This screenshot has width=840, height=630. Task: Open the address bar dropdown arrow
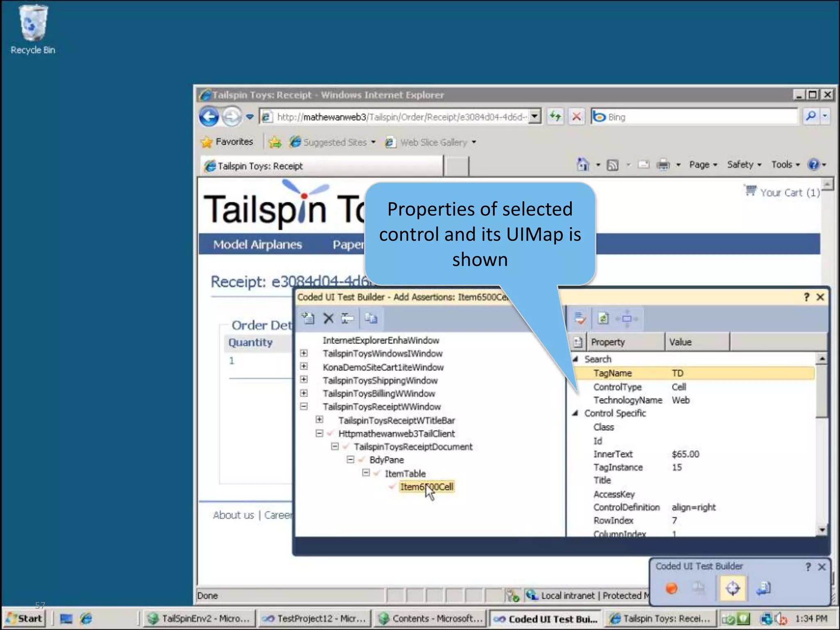(x=534, y=117)
